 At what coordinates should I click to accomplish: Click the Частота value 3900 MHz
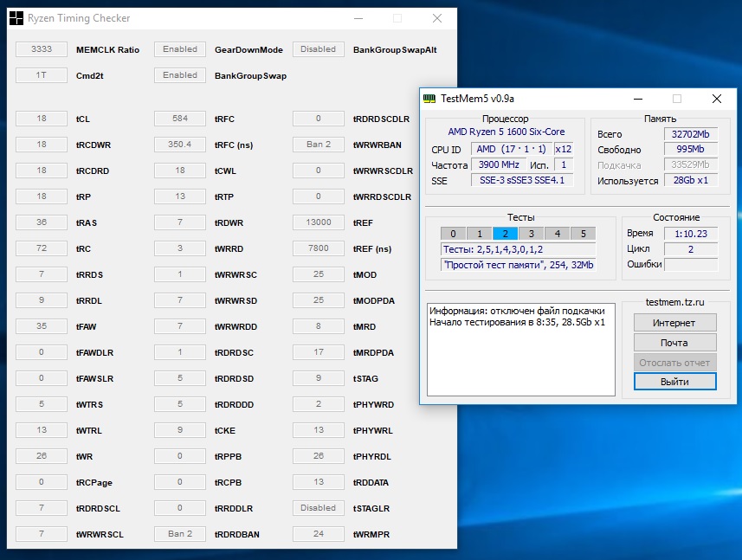499,164
